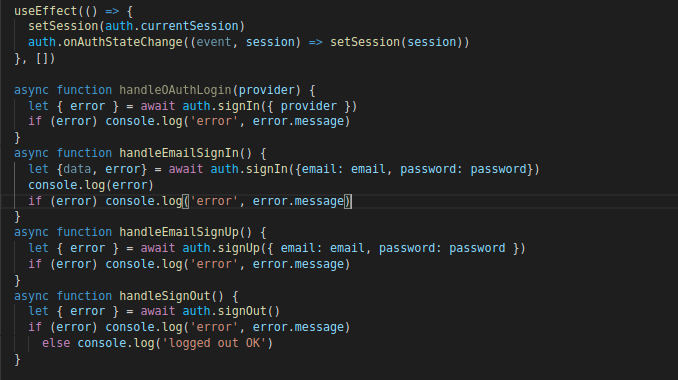Screen dimensions: 678x380
Task: Click the console.log(error) line
Action: pos(91,185)
